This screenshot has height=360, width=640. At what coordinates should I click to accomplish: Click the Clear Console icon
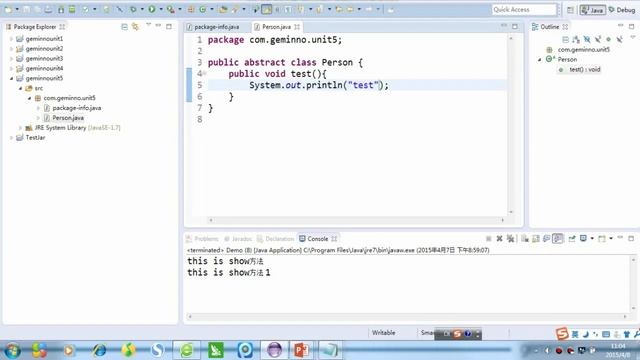(x=525, y=239)
